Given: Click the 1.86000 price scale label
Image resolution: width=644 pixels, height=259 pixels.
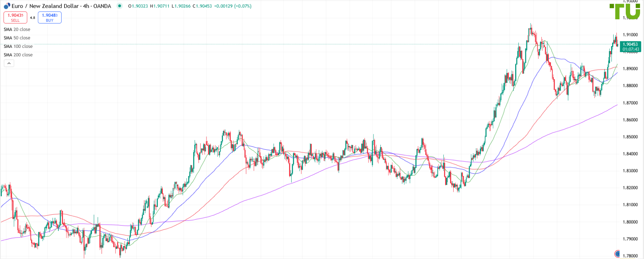Looking at the screenshot, I should (x=630, y=120).
